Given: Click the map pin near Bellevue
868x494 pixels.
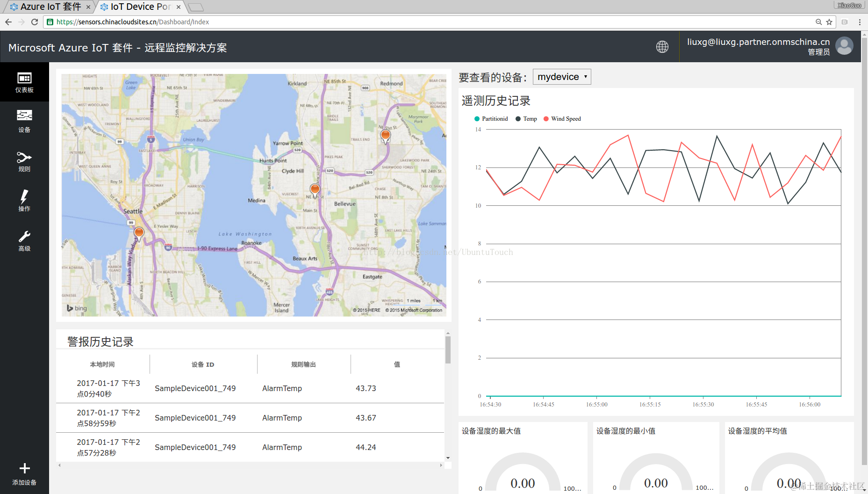Looking at the screenshot, I should (315, 190).
